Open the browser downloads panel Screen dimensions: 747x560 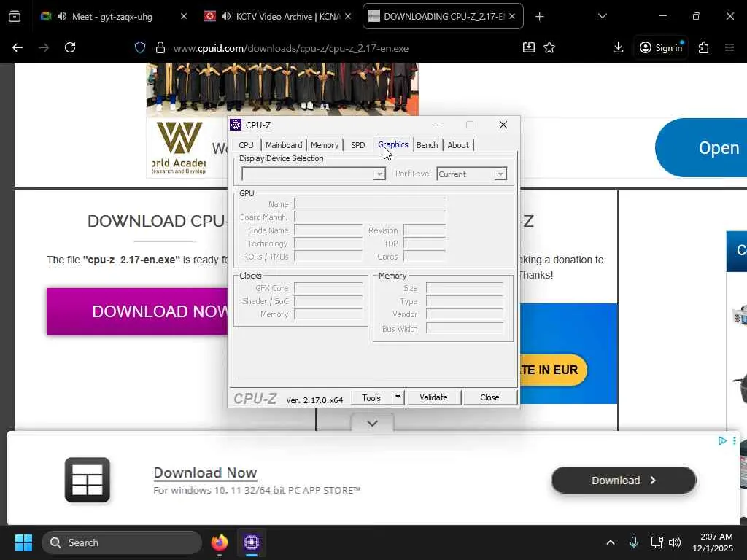(618, 47)
